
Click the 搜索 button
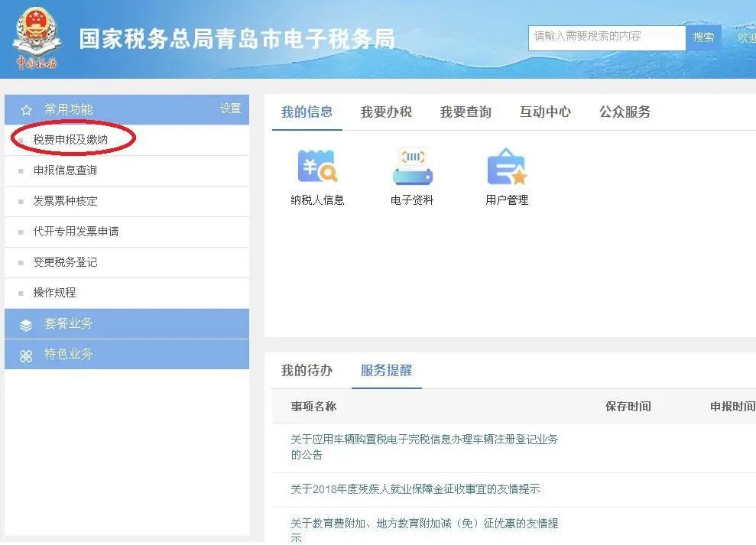tap(703, 37)
